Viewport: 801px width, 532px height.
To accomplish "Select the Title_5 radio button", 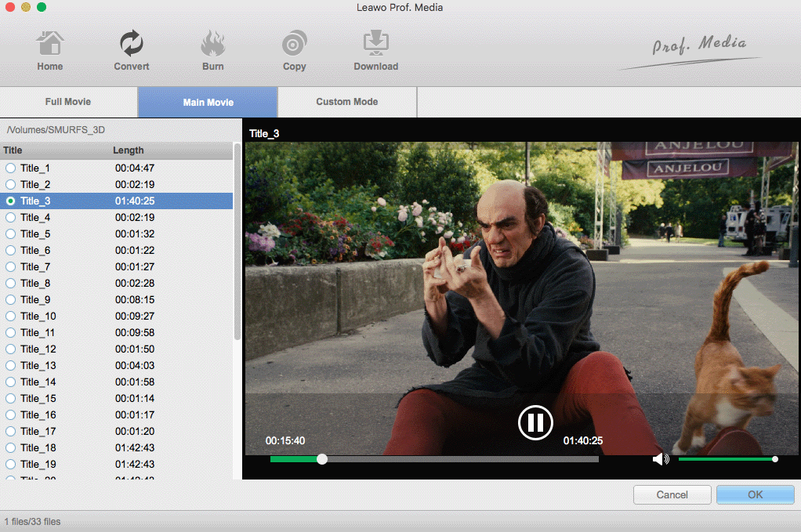I will click(11, 233).
